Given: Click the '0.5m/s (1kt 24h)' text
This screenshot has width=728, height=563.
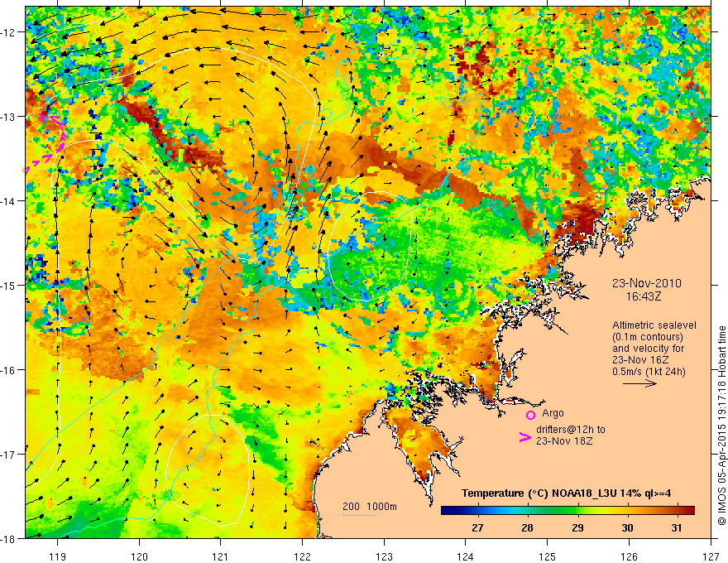Looking at the screenshot, I should tap(649, 371).
